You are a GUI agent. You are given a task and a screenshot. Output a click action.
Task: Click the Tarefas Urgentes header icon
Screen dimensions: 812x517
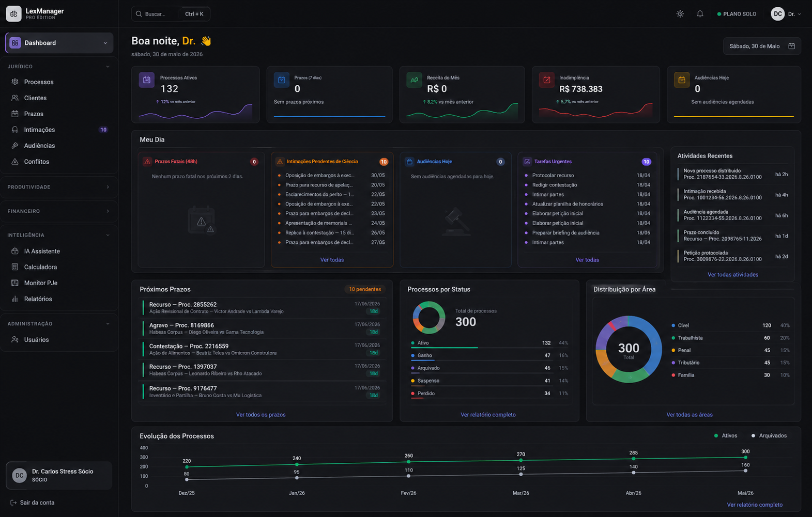[527, 162]
